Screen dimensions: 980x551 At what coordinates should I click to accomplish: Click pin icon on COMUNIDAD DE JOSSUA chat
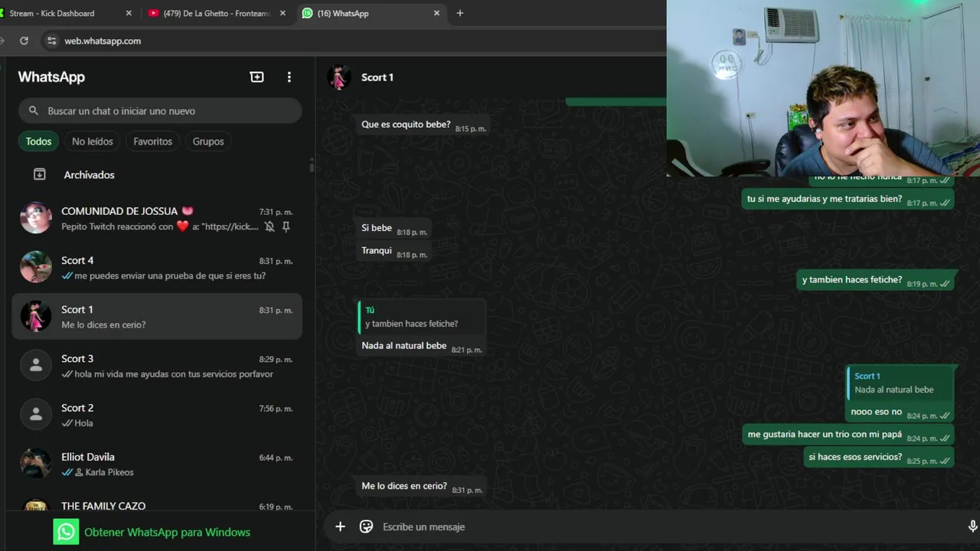click(x=286, y=227)
